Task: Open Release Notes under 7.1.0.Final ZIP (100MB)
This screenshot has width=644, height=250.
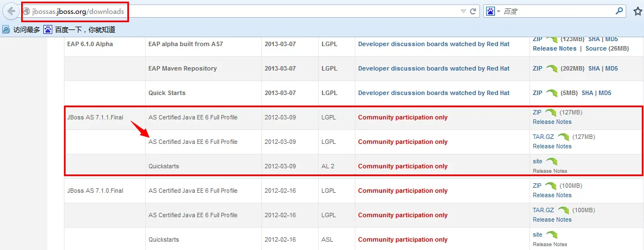Action: 552,196
